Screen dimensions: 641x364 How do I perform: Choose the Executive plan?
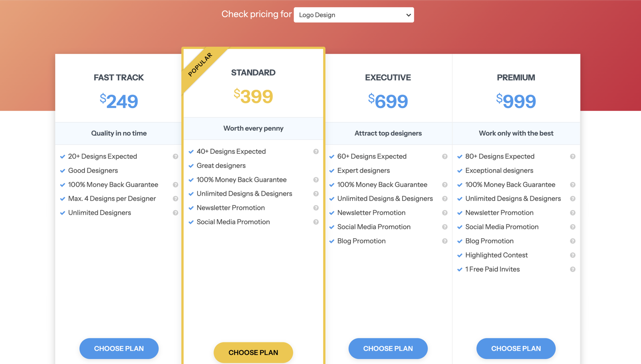coord(388,348)
